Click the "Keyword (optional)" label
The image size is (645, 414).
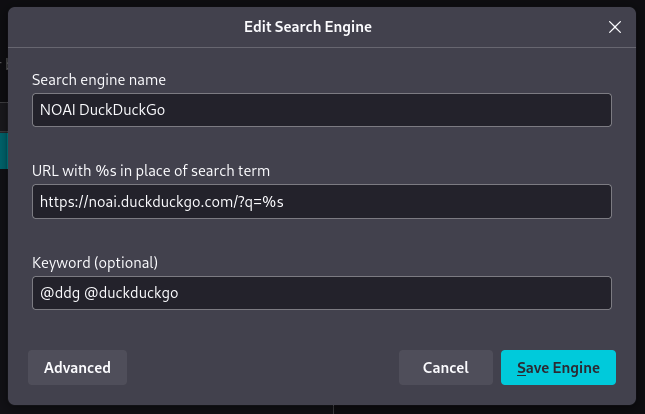(x=95, y=262)
